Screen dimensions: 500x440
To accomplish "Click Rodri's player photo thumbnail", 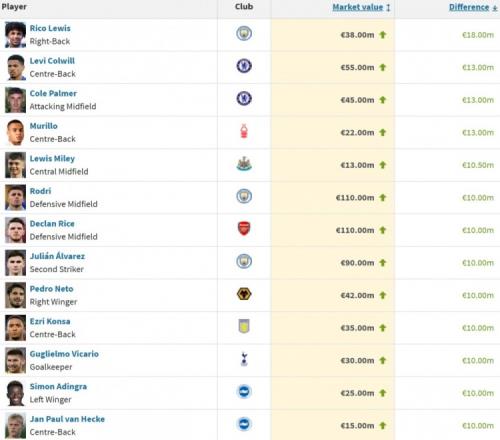I will [x=15, y=197].
